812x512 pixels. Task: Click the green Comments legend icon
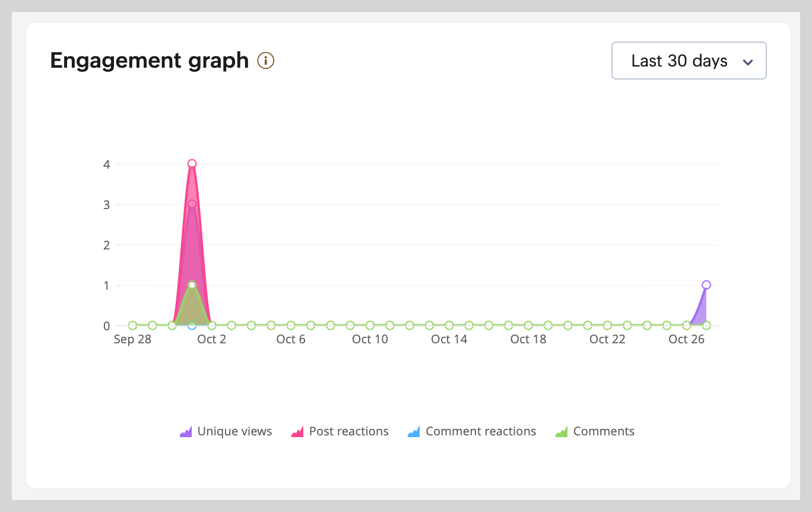coord(562,432)
